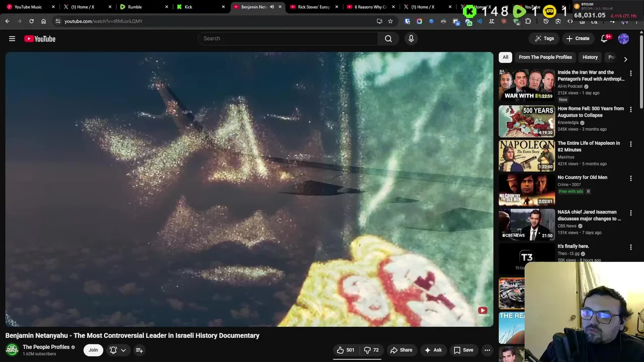Image resolution: width=644 pixels, height=362 pixels.
Task: Open the extensions puzzle icon
Action: pyautogui.click(x=528, y=21)
